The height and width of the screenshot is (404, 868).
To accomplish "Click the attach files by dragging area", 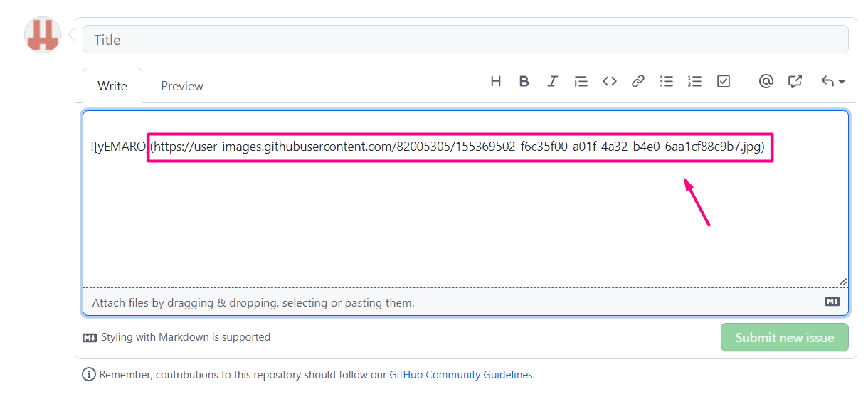I will 465,302.
